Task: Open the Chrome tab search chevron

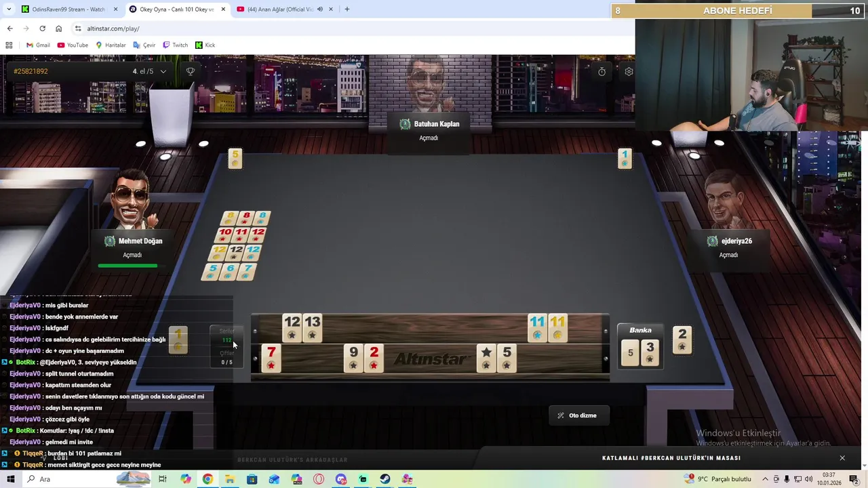Action: 9,9
